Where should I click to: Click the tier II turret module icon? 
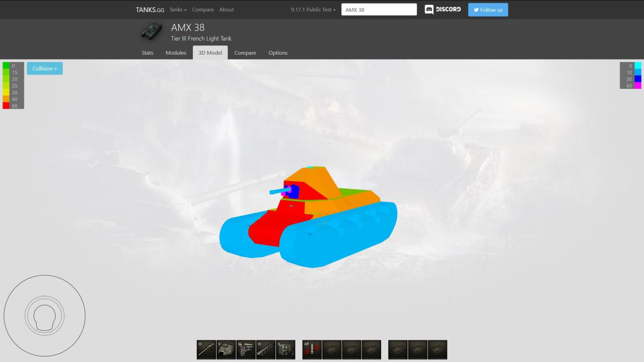226,350
